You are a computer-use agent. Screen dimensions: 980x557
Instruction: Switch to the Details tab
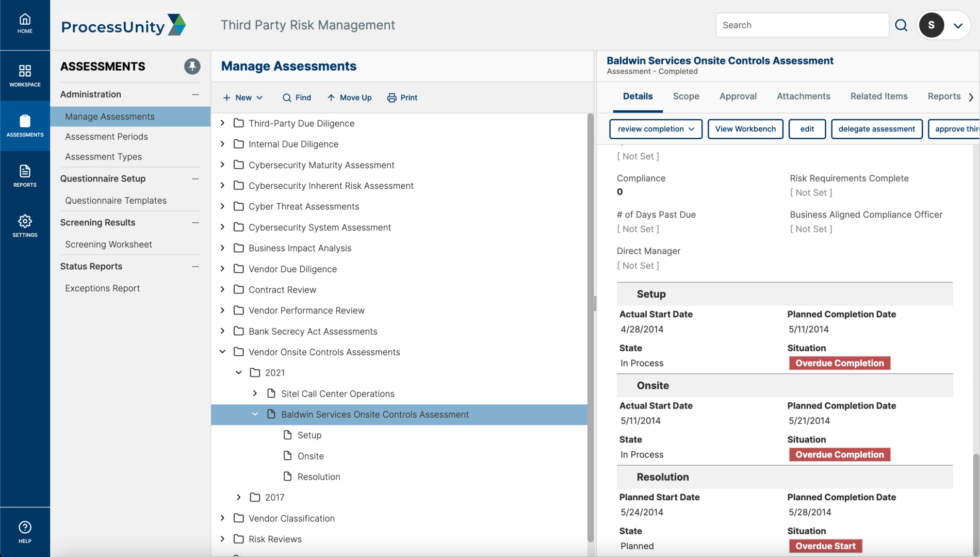[x=638, y=96]
